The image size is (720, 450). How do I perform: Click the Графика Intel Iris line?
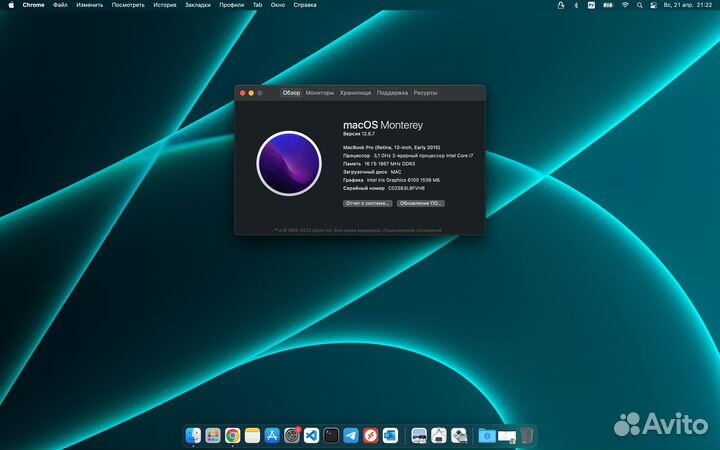391,180
